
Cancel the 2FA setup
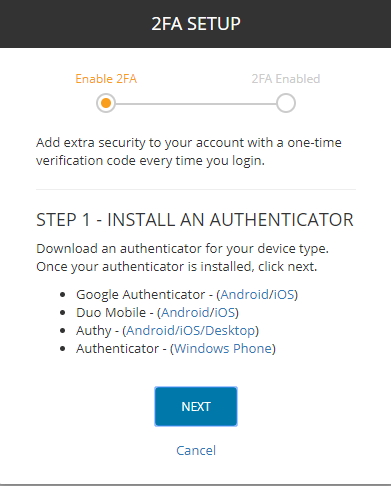point(196,450)
